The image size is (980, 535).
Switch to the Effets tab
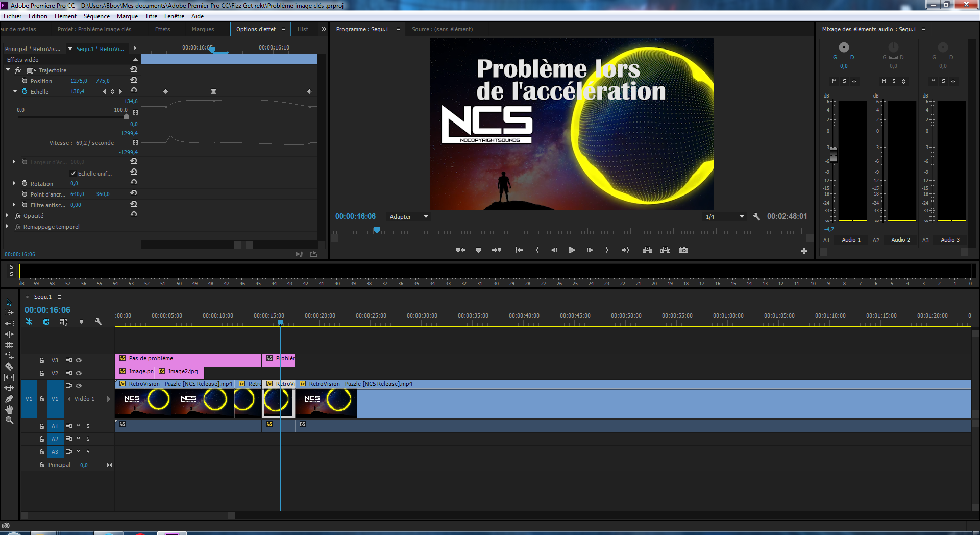[162, 29]
